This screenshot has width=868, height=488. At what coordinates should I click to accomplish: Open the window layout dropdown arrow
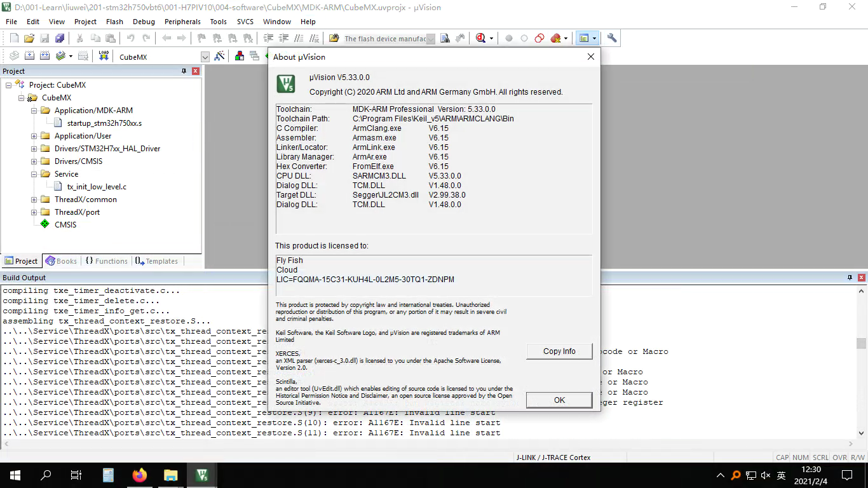coord(594,38)
